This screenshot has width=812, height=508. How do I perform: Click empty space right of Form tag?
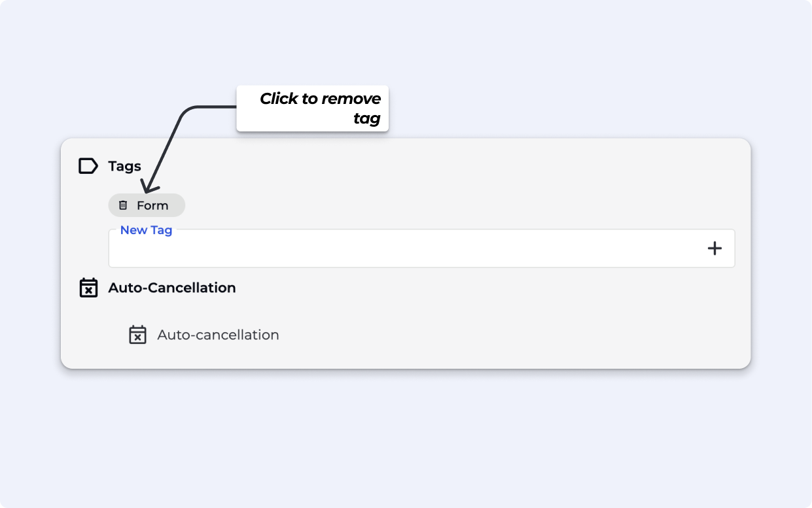(393, 205)
